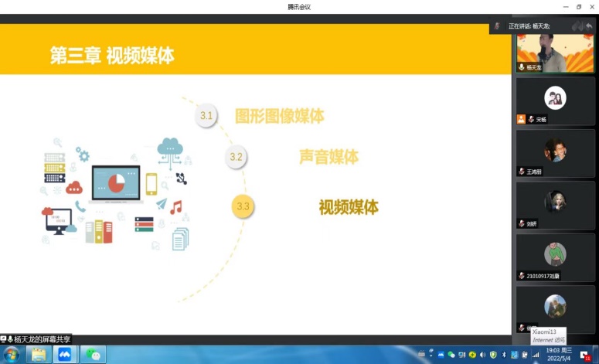
Task: Click the highlighted 3.3 circle
Action: [243, 206]
